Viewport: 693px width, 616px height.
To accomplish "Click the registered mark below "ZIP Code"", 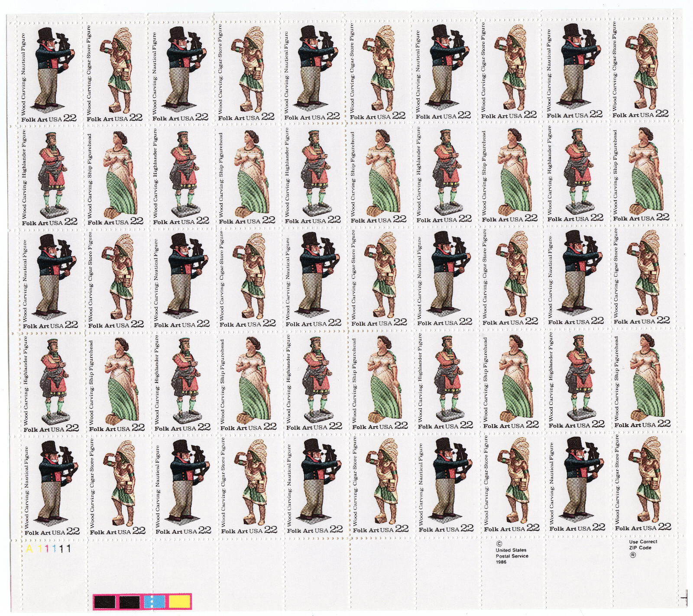I will (x=633, y=555).
